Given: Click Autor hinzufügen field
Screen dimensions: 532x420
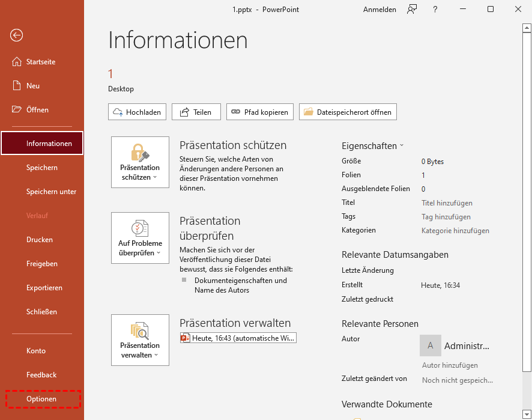Looking at the screenshot, I should pyautogui.click(x=450, y=365).
